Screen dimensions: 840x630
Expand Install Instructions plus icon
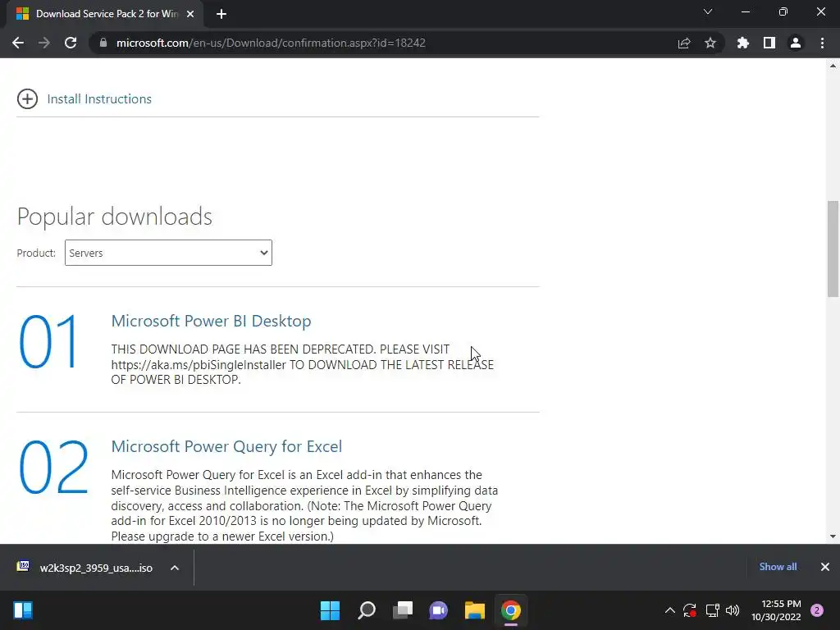click(27, 98)
